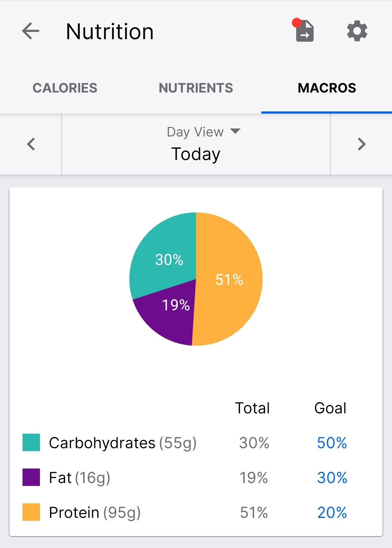Edit the 20% protein goal
The width and height of the screenshot is (392, 548).
tap(332, 512)
